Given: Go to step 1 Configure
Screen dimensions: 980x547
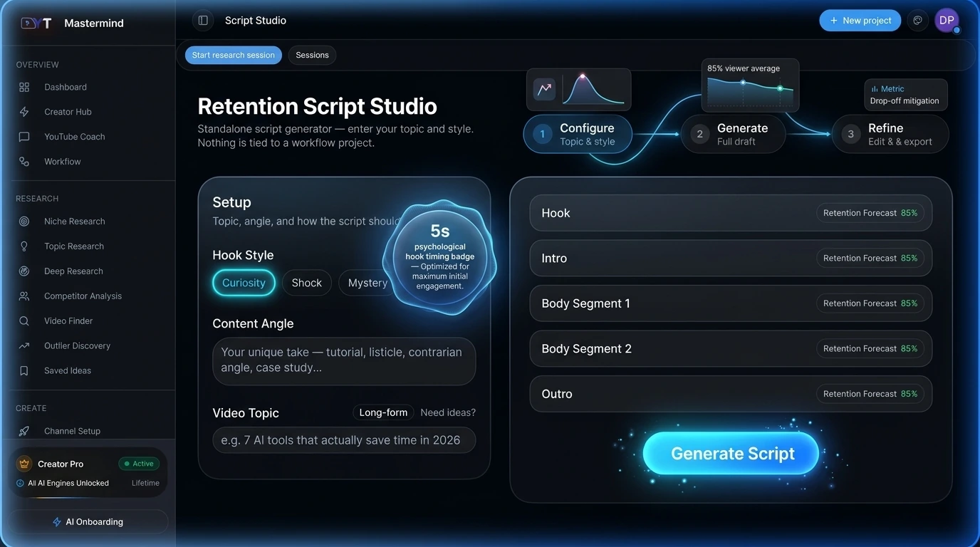Looking at the screenshot, I should click(578, 134).
